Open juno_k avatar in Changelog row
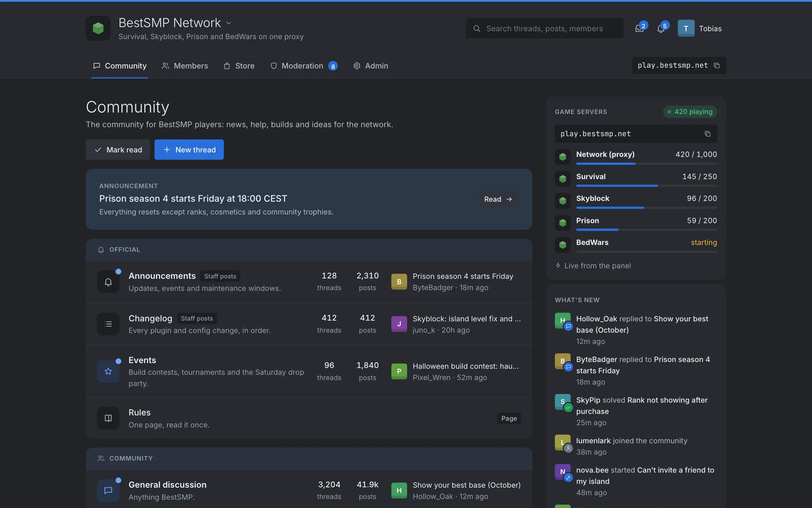The image size is (812, 508). pyautogui.click(x=399, y=324)
